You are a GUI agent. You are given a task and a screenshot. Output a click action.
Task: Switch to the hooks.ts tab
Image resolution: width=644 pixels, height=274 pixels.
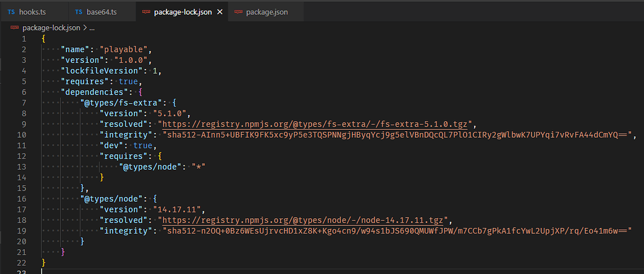tap(32, 12)
